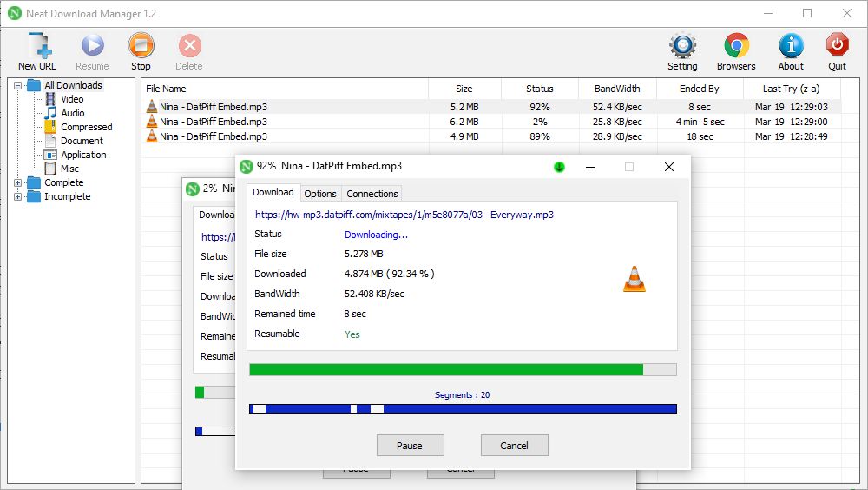Select the Audio category in the tree
The image size is (868, 490).
click(73, 113)
